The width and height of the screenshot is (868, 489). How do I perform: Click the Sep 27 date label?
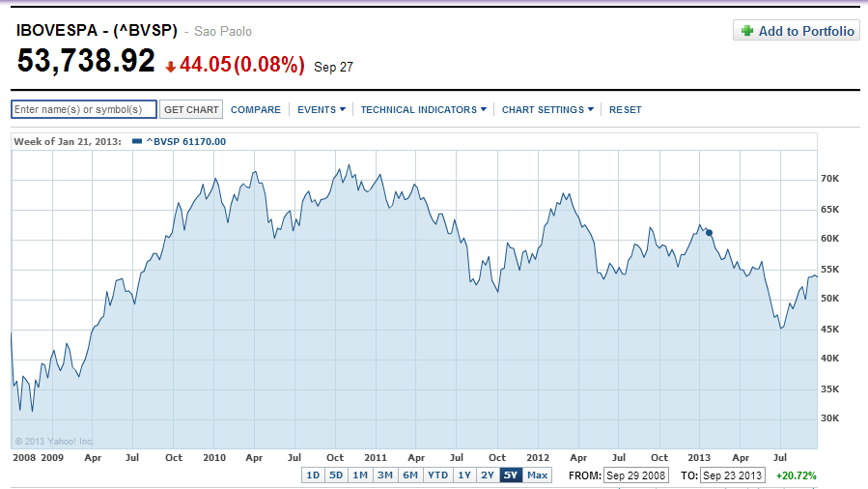333,67
